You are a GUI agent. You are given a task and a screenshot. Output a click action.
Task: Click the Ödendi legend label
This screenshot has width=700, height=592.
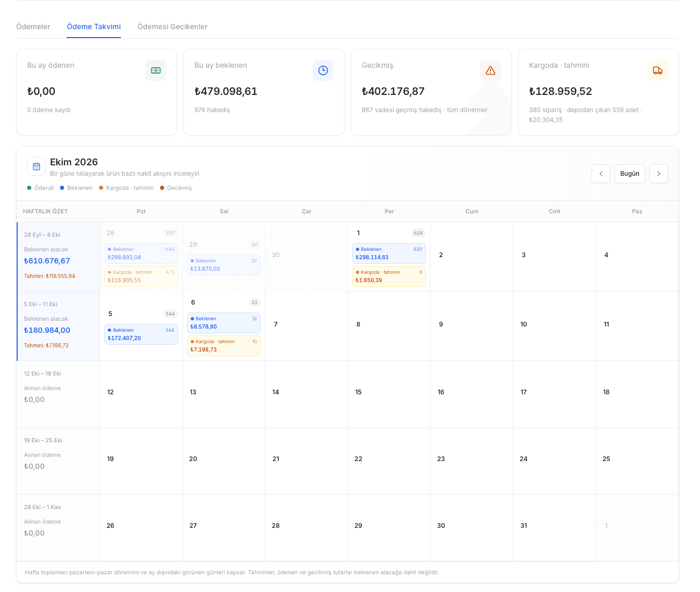(x=44, y=188)
